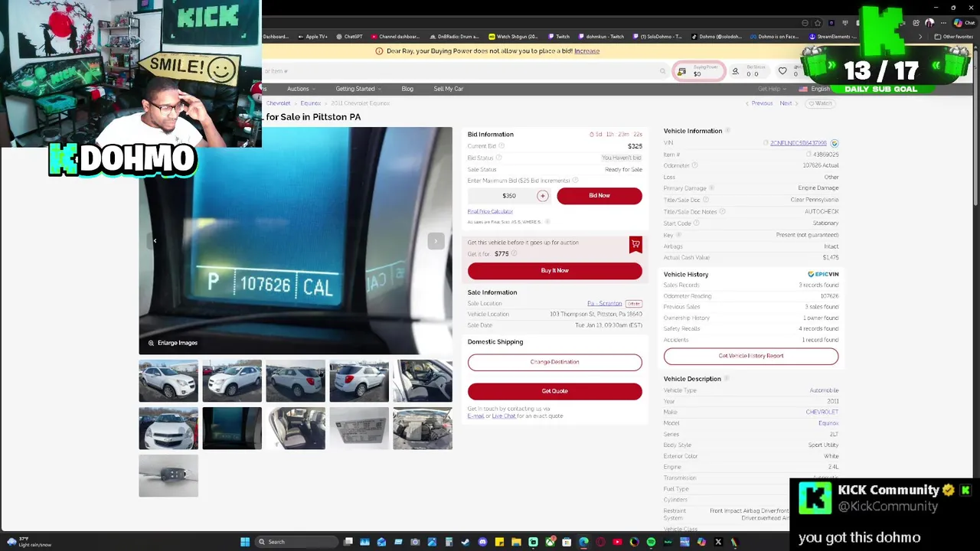Click the CHEVROLET make link
This screenshot has width=980, height=551.
(x=822, y=412)
